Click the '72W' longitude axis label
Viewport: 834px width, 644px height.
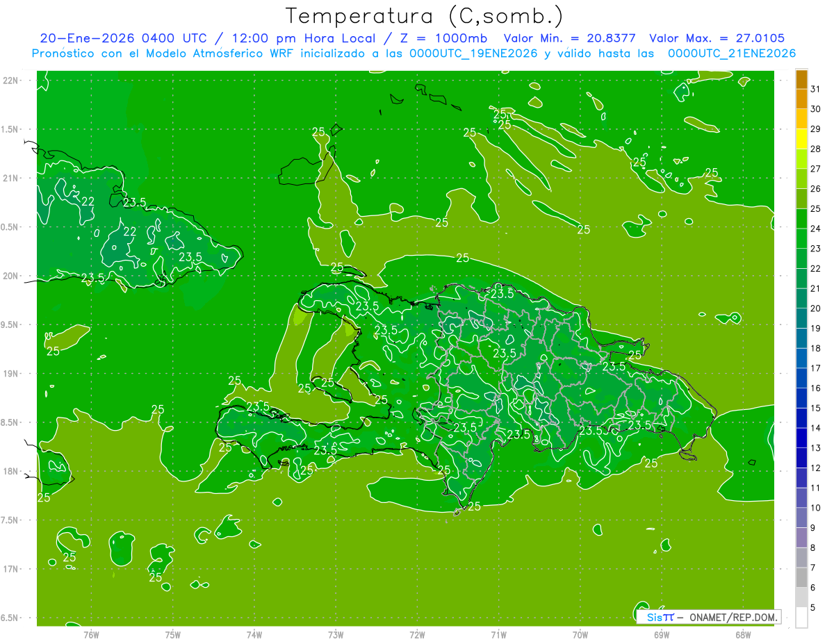[x=417, y=635]
